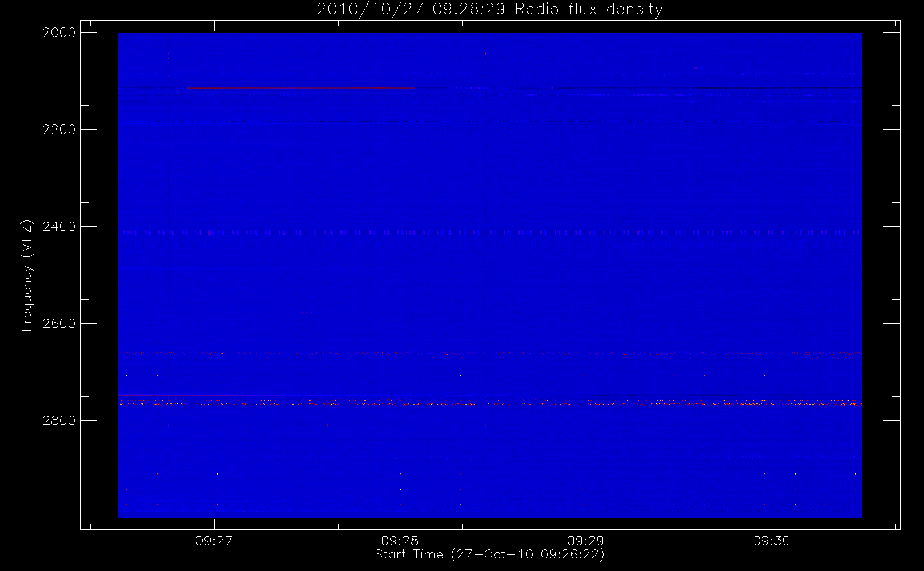Viewport: 924px width, 571px height.
Task: Click the dark red emission line near 2110 MHz
Action: click(x=301, y=87)
